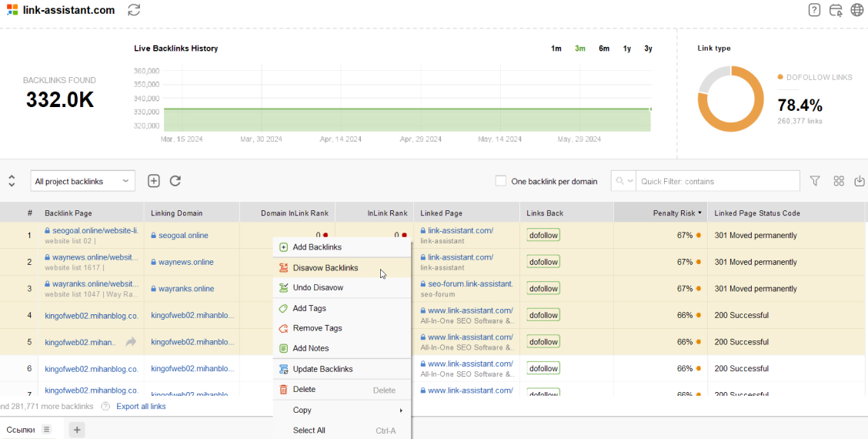Click the dofollow tag in row 4
This screenshot has width=868, height=439.
pyautogui.click(x=543, y=315)
